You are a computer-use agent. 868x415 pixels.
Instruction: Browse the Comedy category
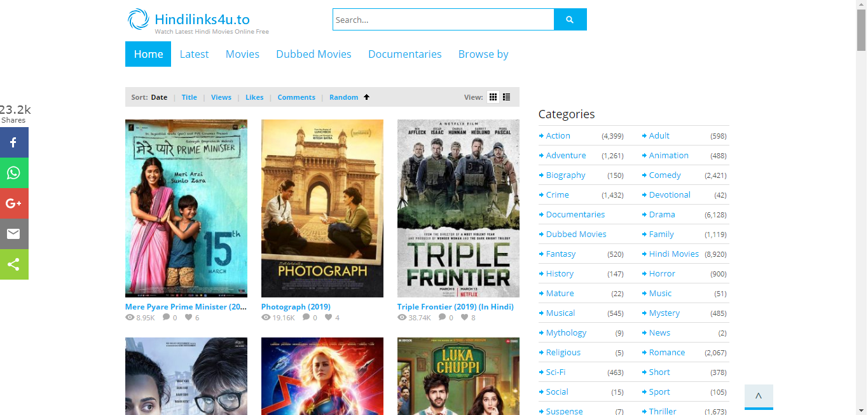pyautogui.click(x=665, y=175)
